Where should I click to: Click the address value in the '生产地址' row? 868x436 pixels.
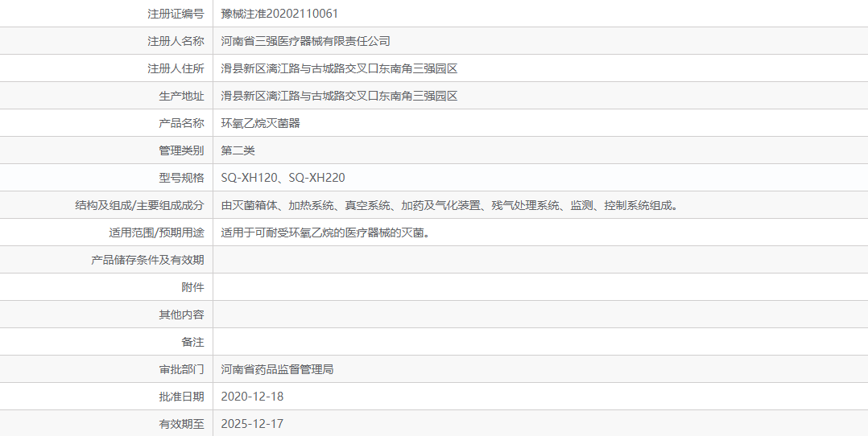tap(339, 96)
